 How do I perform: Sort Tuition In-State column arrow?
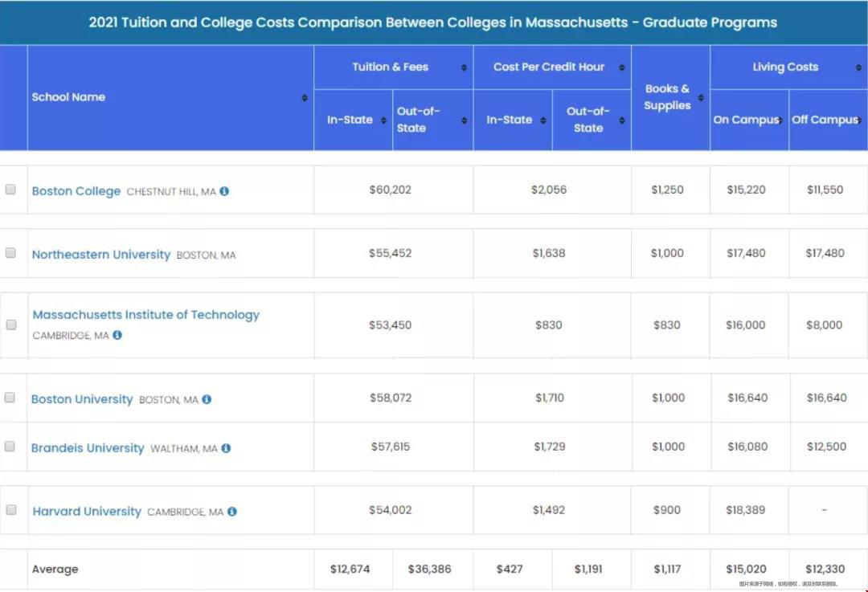click(x=383, y=120)
